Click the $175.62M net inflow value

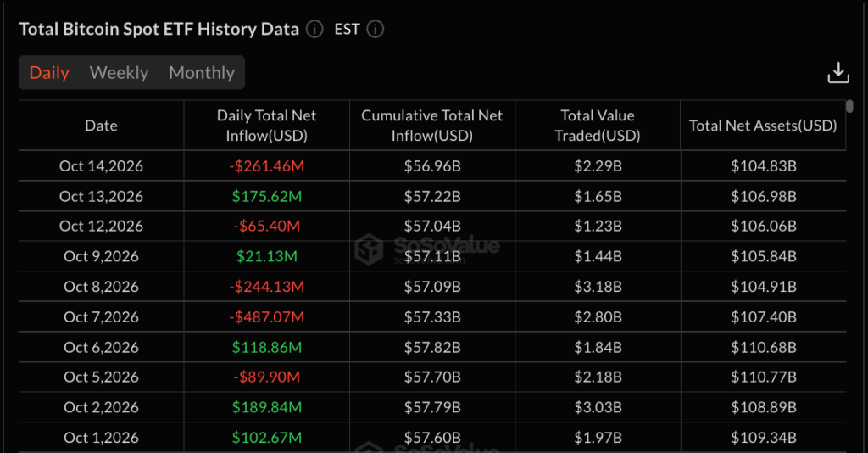click(x=267, y=197)
